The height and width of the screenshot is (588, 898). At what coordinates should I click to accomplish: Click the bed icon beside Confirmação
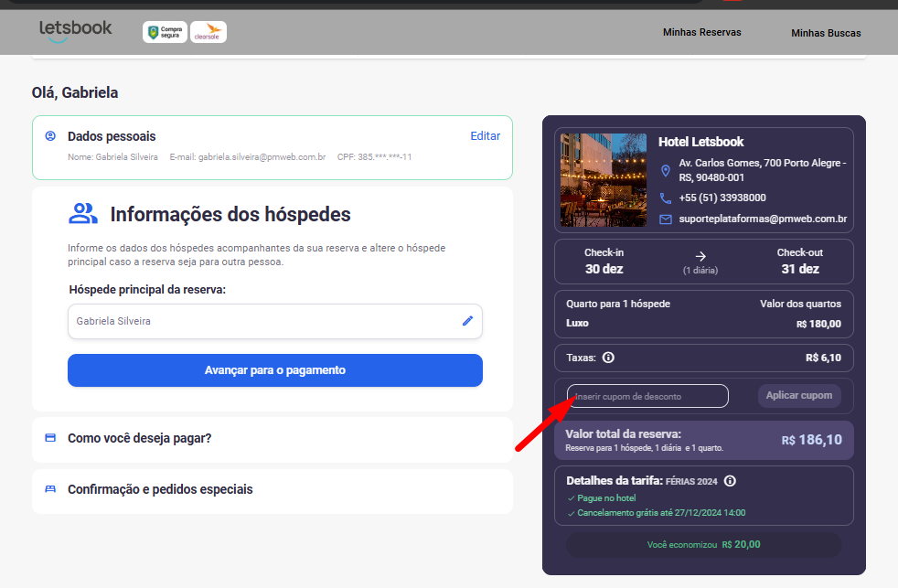[x=50, y=489]
